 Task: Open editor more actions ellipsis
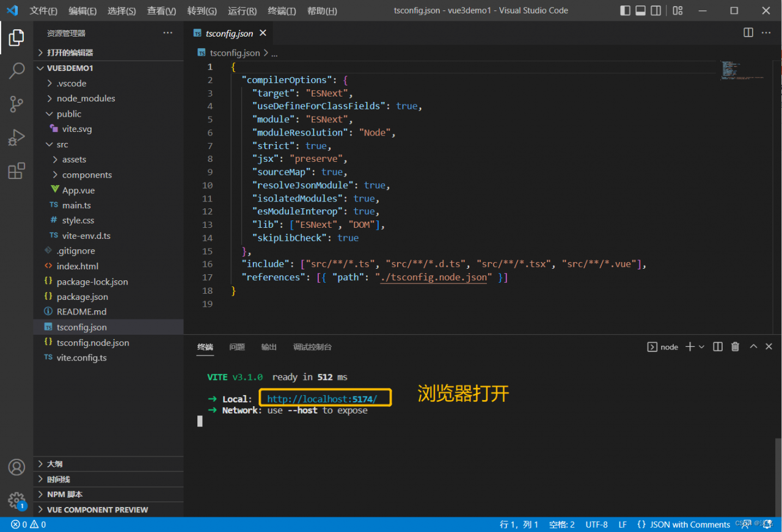point(767,33)
